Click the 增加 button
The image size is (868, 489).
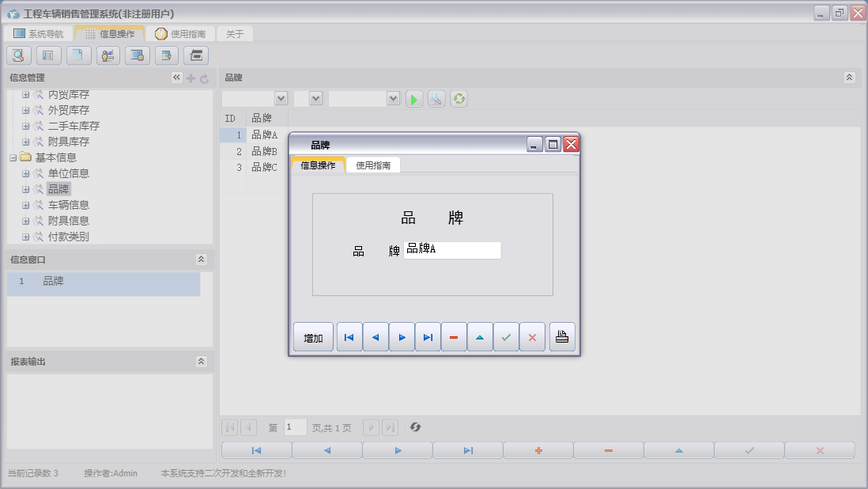(x=313, y=338)
